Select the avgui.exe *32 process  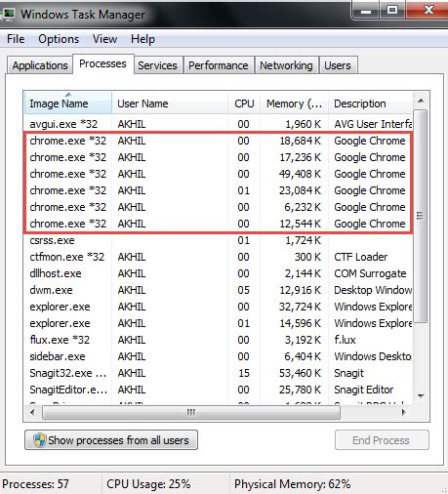pyautogui.click(x=218, y=124)
